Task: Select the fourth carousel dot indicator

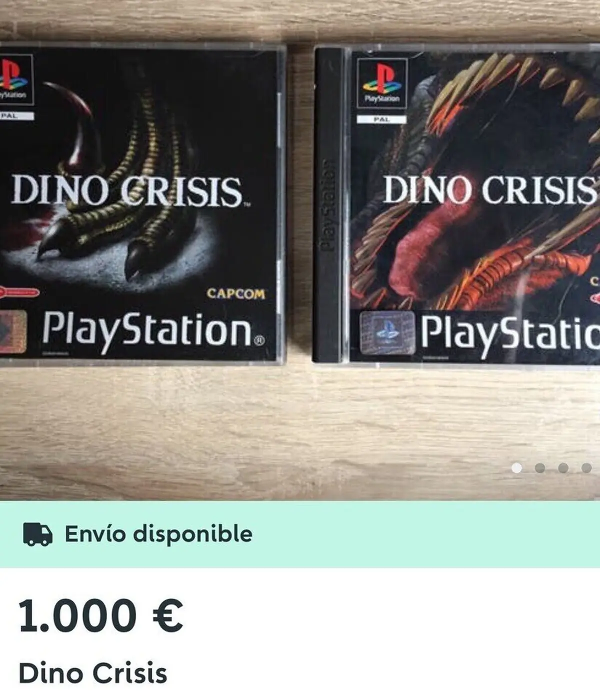Action: click(586, 468)
